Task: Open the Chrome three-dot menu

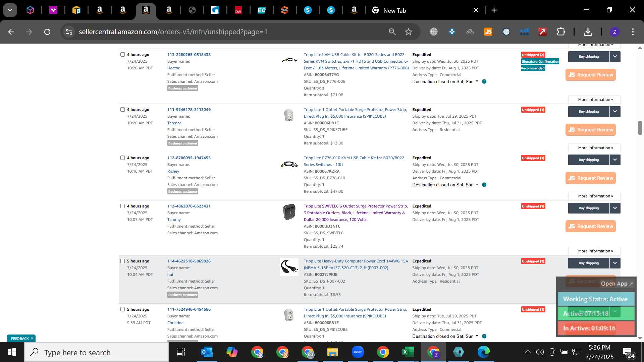Action: pyautogui.click(x=633, y=32)
